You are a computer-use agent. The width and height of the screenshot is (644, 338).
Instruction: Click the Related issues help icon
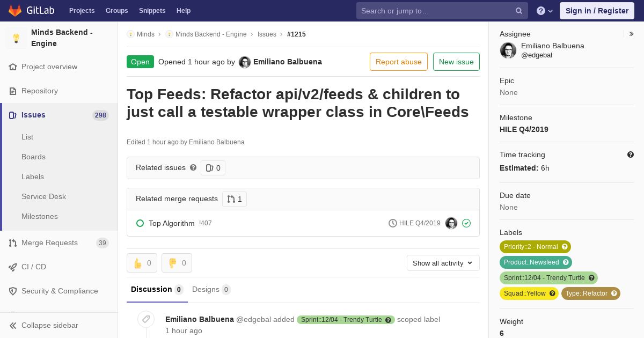(193, 167)
